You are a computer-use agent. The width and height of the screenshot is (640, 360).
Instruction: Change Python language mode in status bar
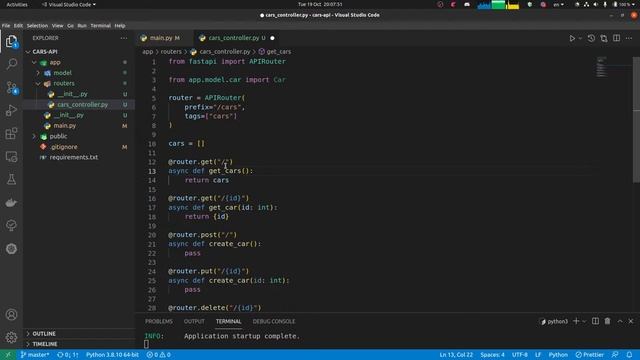pos(558,355)
